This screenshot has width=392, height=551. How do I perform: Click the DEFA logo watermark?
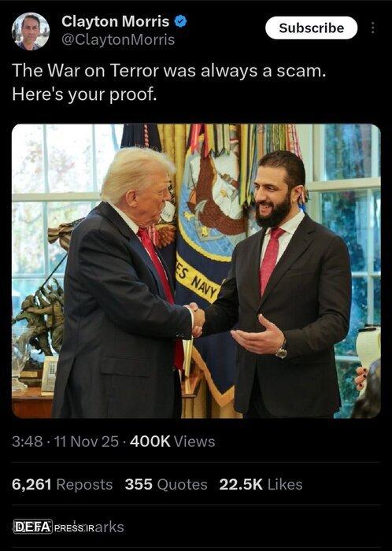pos(33,527)
